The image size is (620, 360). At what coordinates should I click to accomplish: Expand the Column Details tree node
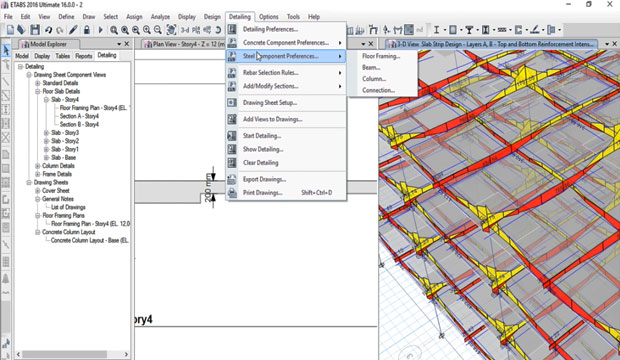(x=38, y=166)
